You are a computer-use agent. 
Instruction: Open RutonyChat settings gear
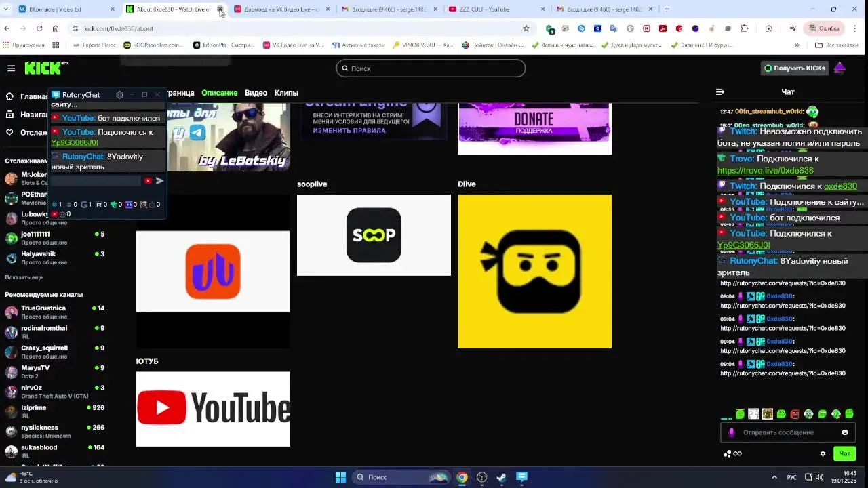click(x=119, y=95)
